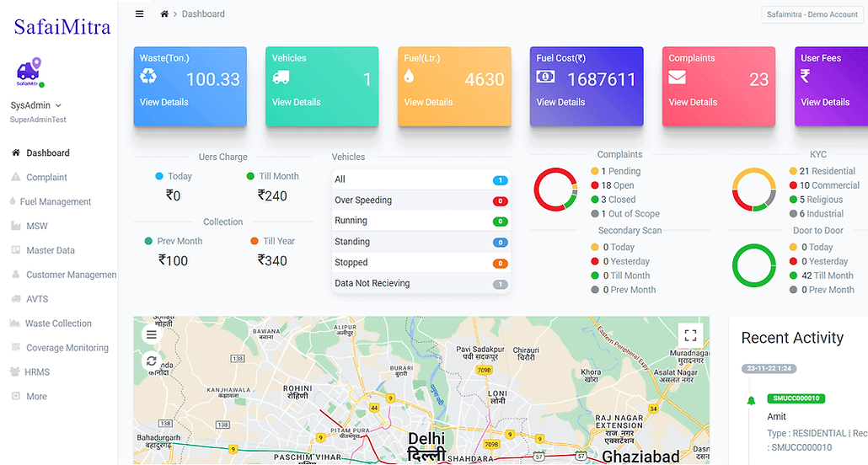Click the Complaint warning triangle icon
868x465 pixels.
point(16,177)
